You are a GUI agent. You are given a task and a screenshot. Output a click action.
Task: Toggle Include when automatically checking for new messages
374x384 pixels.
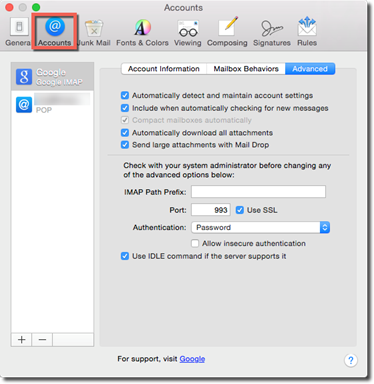tap(125, 108)
